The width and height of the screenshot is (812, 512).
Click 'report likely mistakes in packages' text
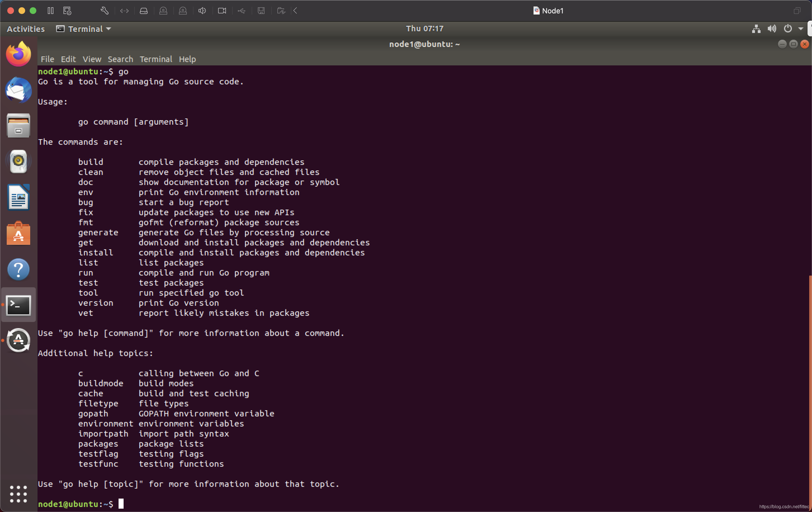[224, 313]
